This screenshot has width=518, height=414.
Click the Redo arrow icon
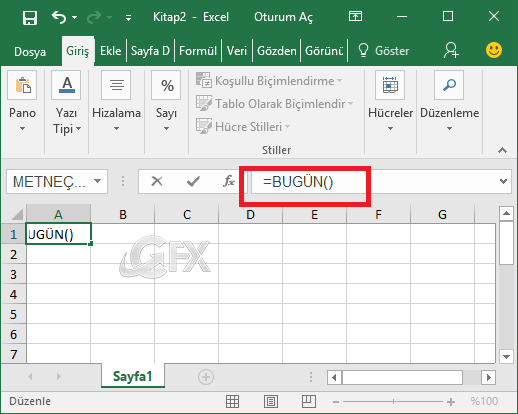click(x=94, y=17)
